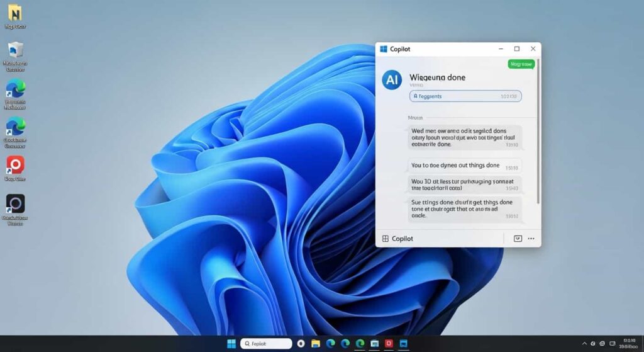This screenshot has width=644, height=352.
Task: Close the Copilot window
Action: pos(533,48)
